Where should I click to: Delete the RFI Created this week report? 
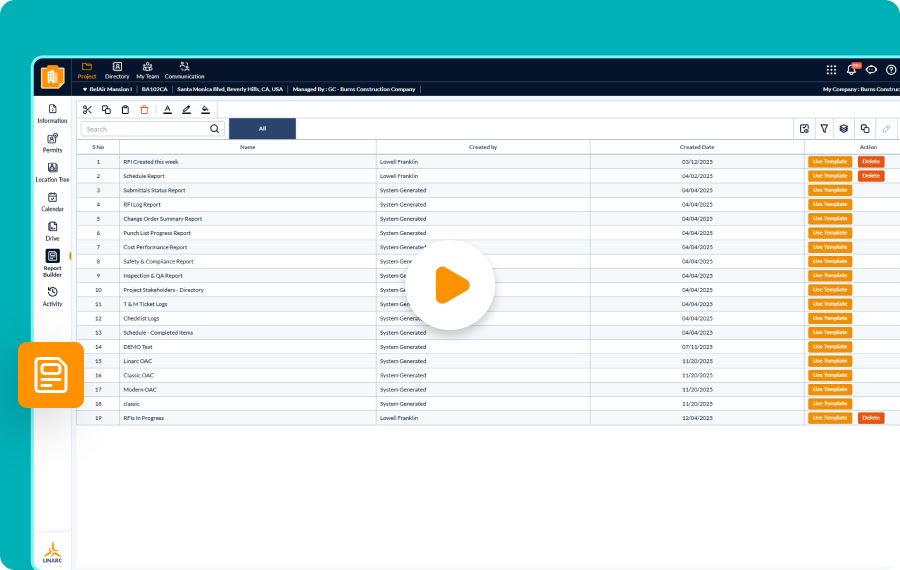(x=871, y=161)
